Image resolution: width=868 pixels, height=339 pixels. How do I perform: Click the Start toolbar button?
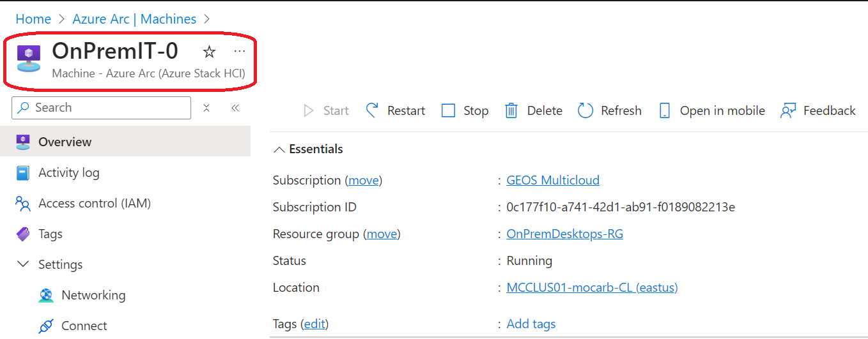(x=326, y=110)
